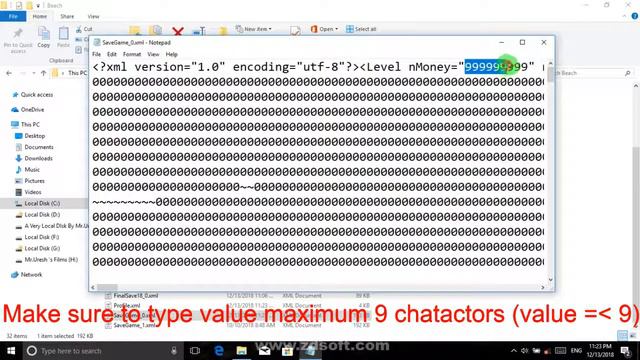
Task: Show hidden system tray icons
Action: pyautogui.click(x=513, y=351)
